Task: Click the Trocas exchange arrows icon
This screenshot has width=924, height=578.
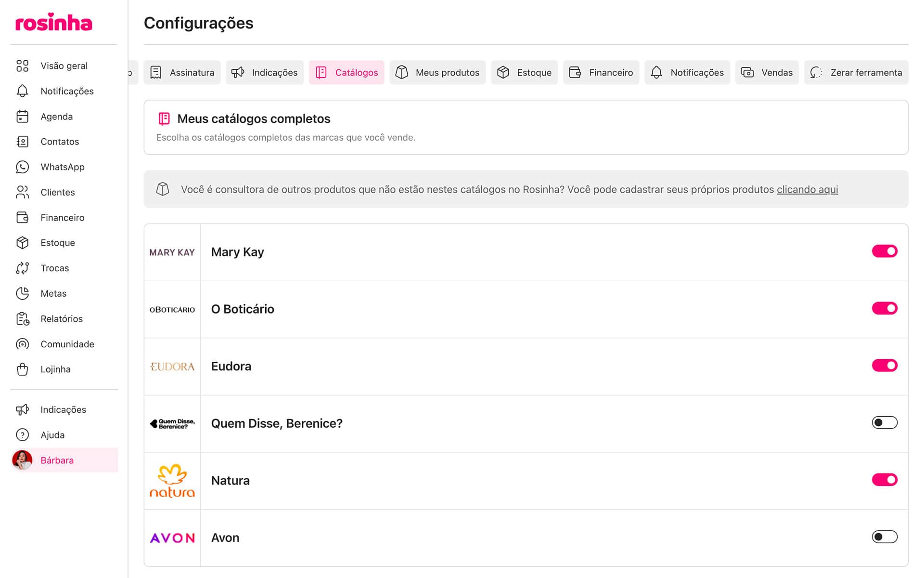Action: click(22, 268)
